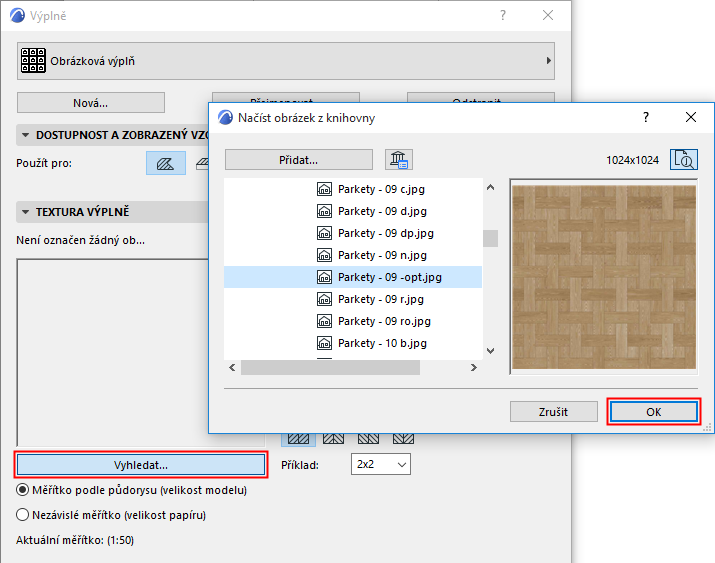Select the Parkety - 09 d.jpg file name
Screen dimensions: 715x563
(382, 211)
